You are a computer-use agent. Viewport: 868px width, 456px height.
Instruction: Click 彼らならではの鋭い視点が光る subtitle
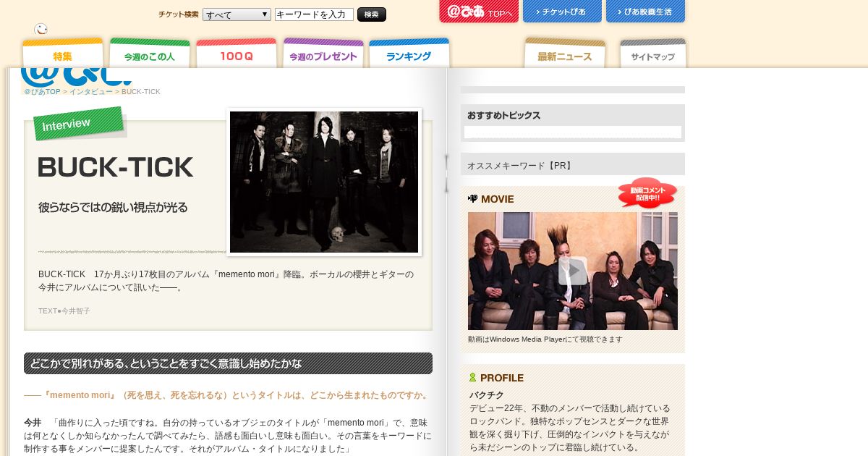coord(113,208)
